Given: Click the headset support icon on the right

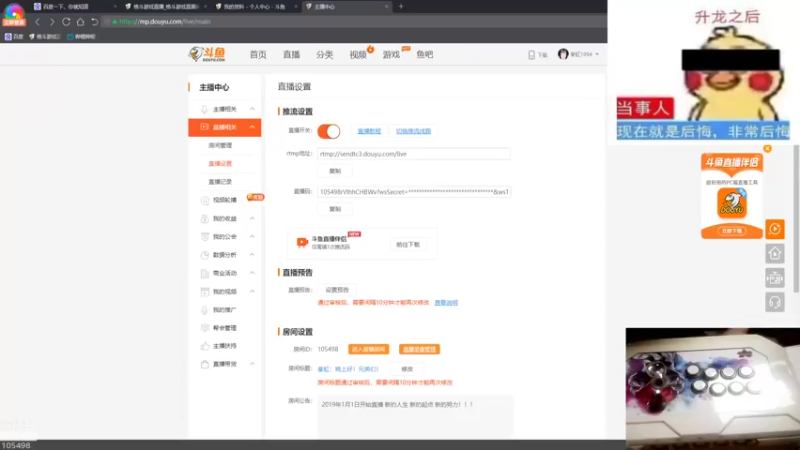Looking at the screenshot, I should [x=774, y=303].
